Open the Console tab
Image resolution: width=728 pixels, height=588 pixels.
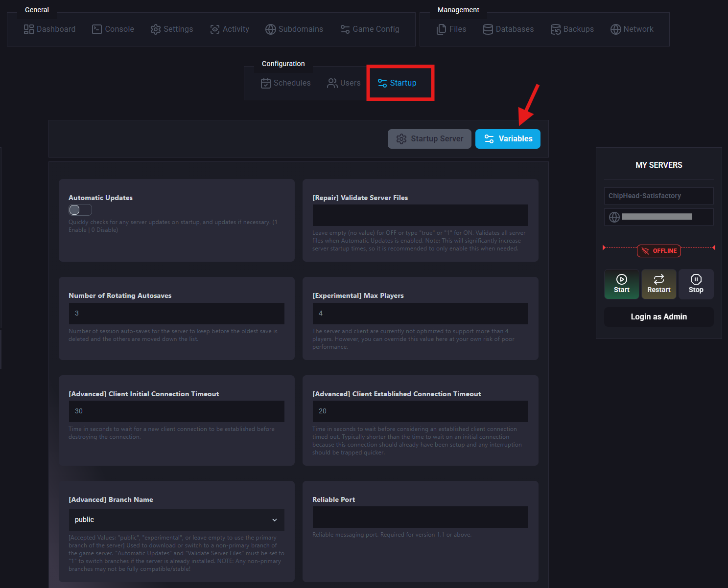[x=113, y=29]
